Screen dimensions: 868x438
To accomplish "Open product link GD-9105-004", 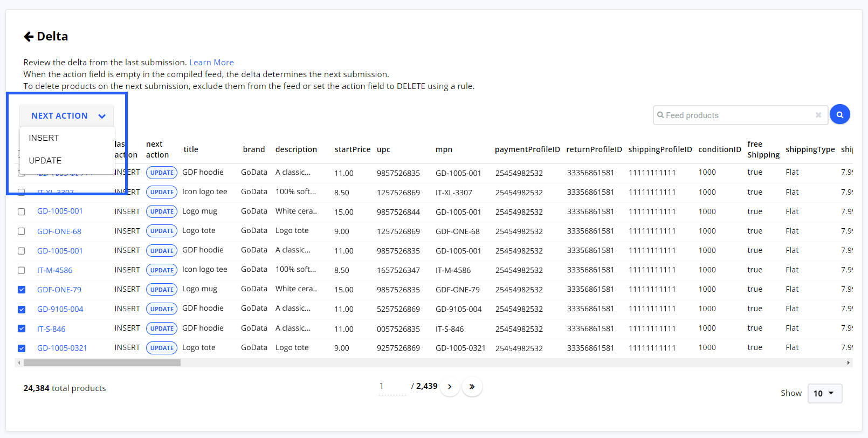I will coord(60,309).
